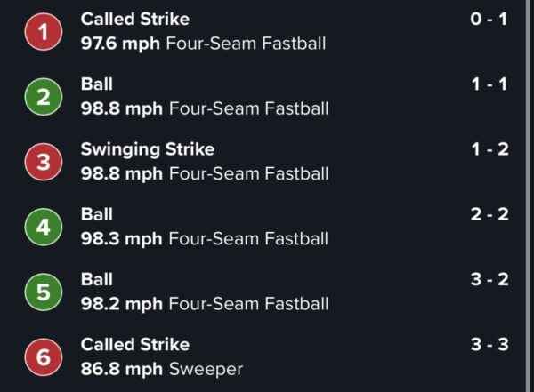The height and width of the screenshot is (392, 534).
Task: Select the green pitch 4 circle
Action: (42, 227)
